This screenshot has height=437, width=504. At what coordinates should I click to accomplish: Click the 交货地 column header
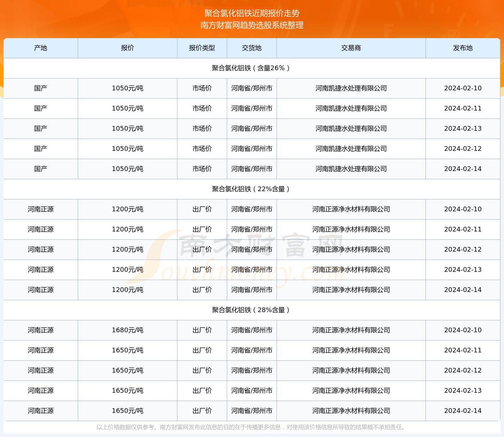click(x=252, y=48)
